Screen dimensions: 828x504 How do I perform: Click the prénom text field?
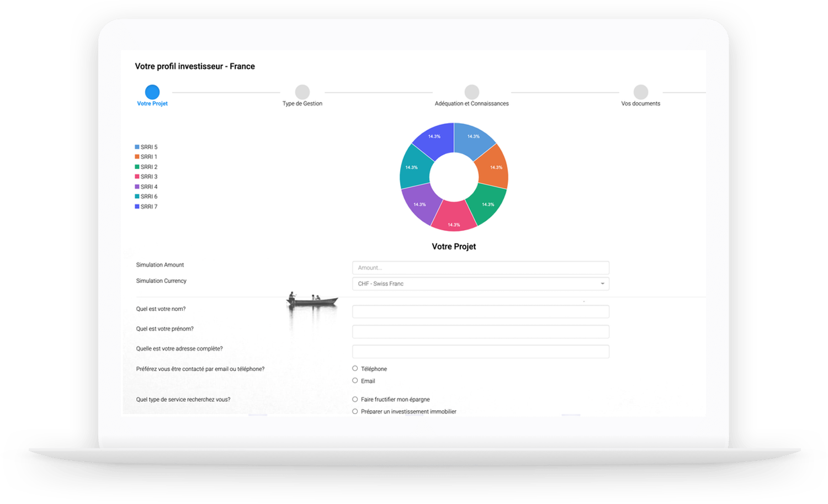tap(480, 332)
